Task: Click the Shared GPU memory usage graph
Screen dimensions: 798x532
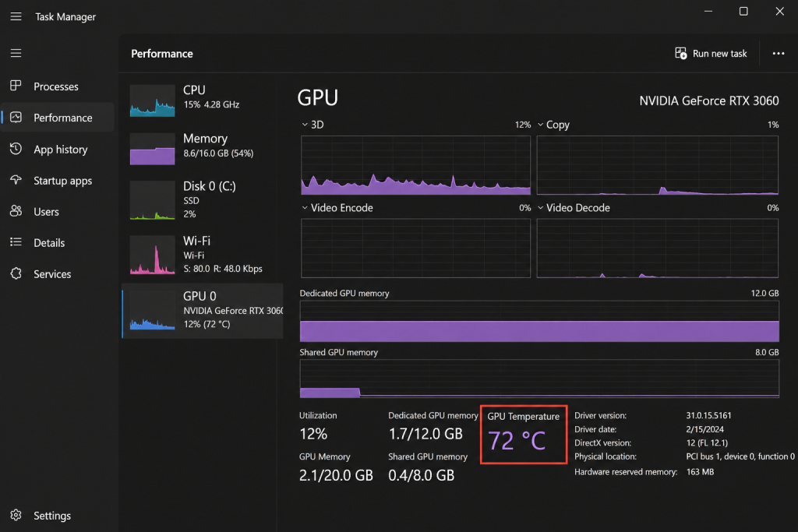Action: tap(539, 379)
